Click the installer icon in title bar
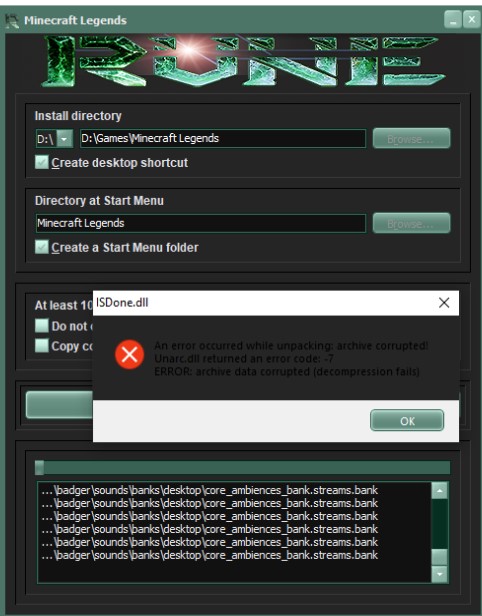 pyautogui.click(x=12, y=20)
